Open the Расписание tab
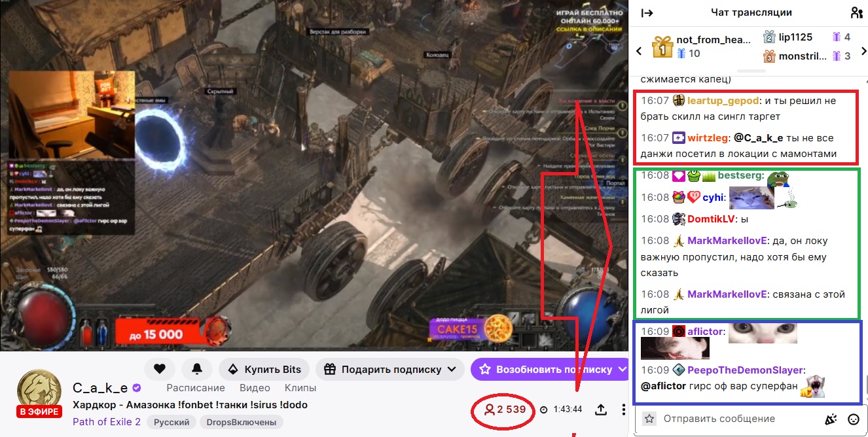868x437 pixels. click(x=196, y=388)
